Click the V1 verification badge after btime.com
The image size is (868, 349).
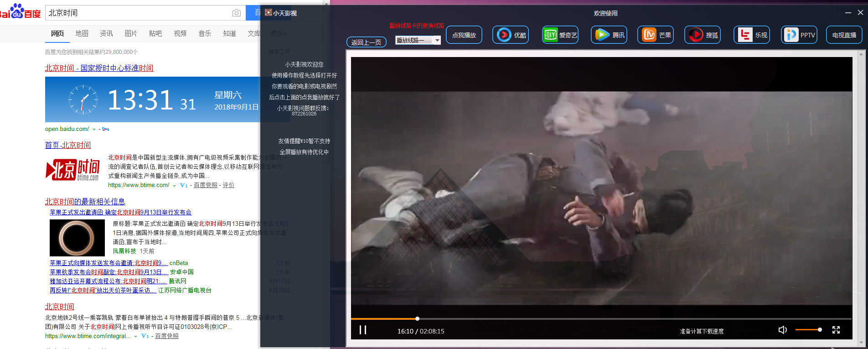184,185
